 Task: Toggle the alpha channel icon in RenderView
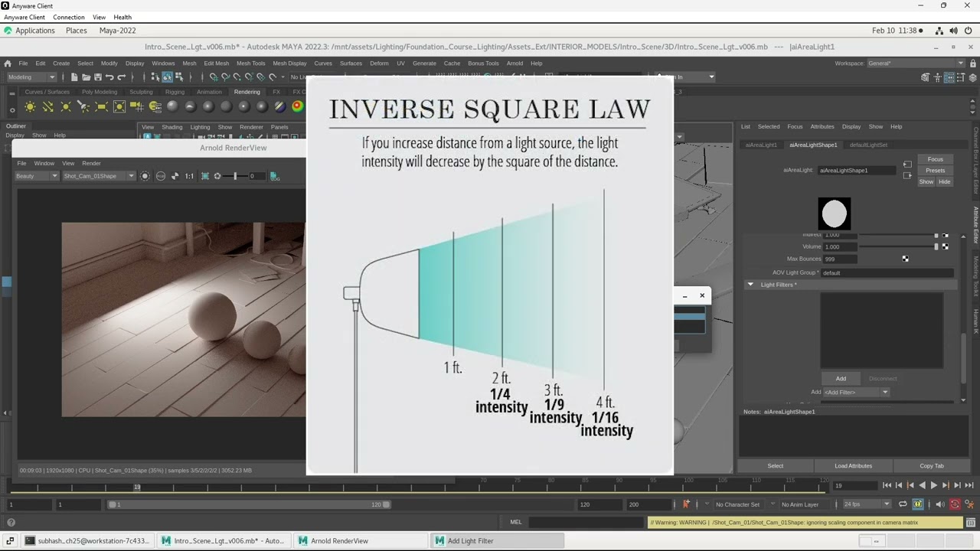point(175,176)
